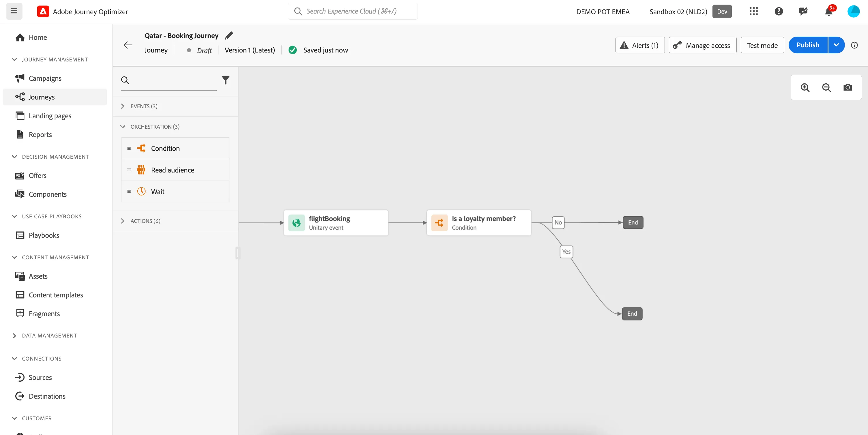The image size is (868, 435).
Task: Take a canvas screenshot with camera icon
Action: [x=848, y=88]
